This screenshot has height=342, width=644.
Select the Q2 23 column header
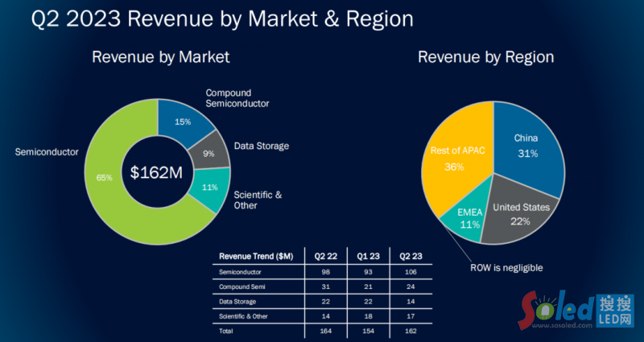(409, 255)
